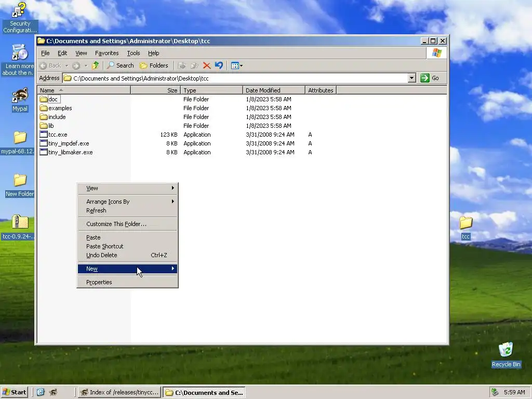Click the blue Undo arrow icon

(219, 65)
